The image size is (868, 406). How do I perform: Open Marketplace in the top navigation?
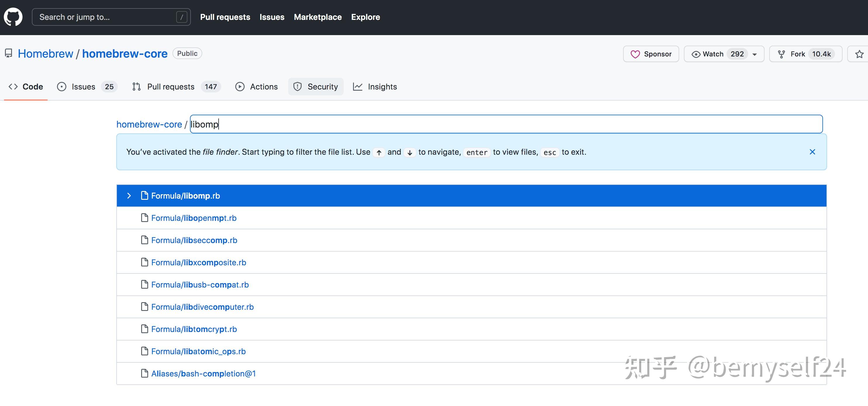pyautogui.click(x=317, y=17)
